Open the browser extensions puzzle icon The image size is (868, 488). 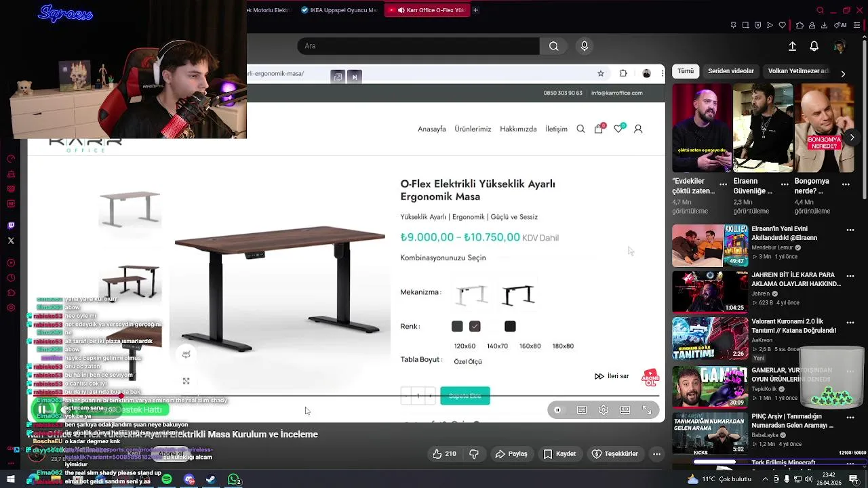coord(800,25)
